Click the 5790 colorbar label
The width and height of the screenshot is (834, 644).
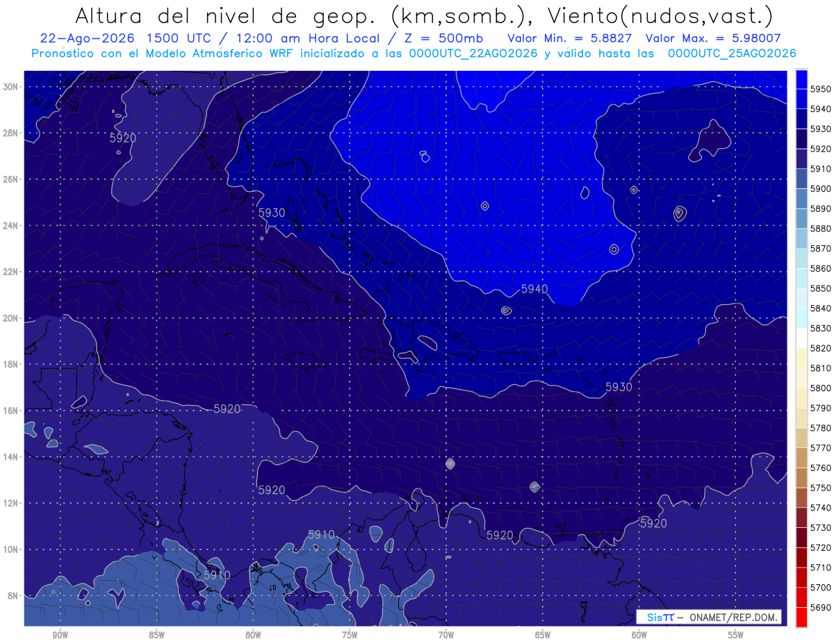click(820, 408)
